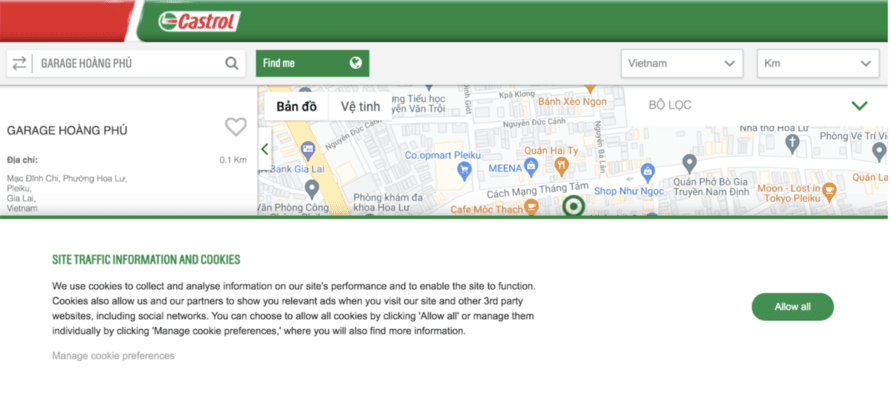Switch to Bản đồ map view
Image resolution: width=891 pixels, height=398 pixels.
(297, 106)
